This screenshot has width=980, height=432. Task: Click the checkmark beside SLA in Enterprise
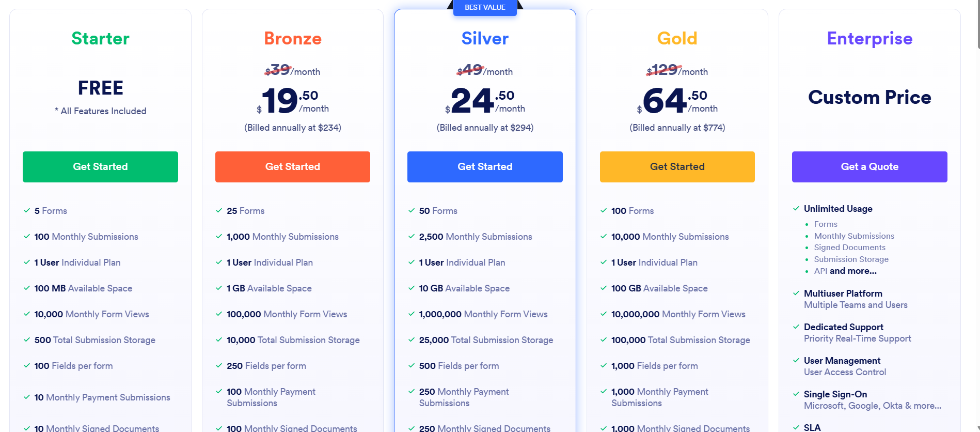point(796,427)
